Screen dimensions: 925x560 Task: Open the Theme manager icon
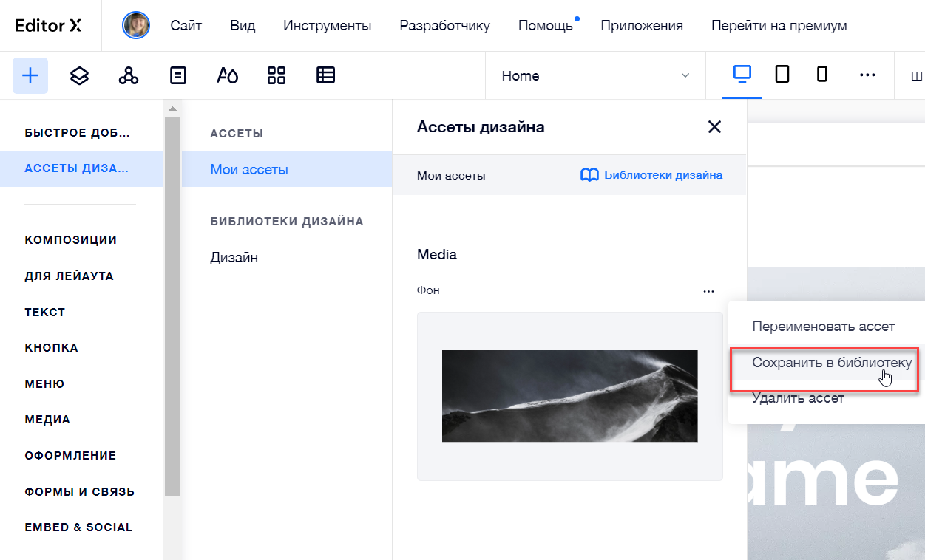pos(227,75)
